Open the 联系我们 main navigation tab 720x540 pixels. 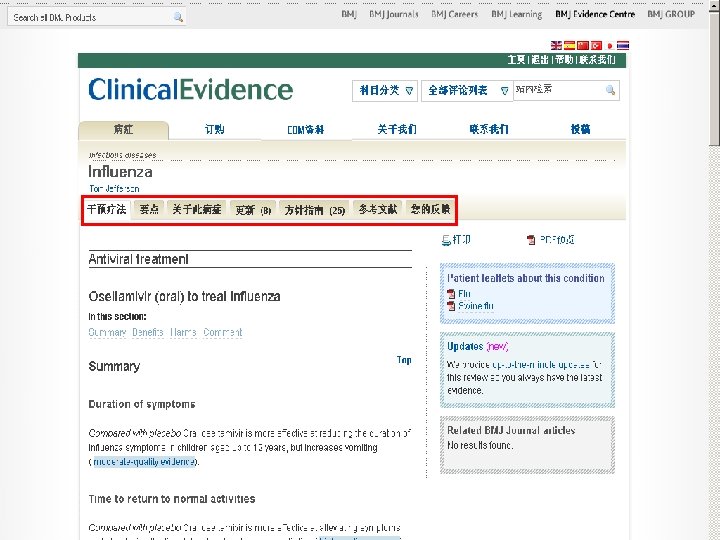tap(489, 129)
